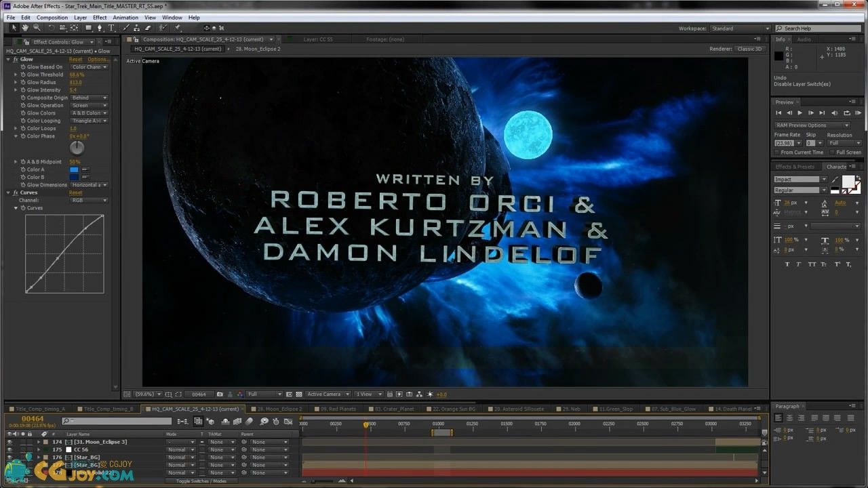The height and width of the screenshot is (488, 868).
Task: Take a snapshot with camera icon
Action: point(220,394)
